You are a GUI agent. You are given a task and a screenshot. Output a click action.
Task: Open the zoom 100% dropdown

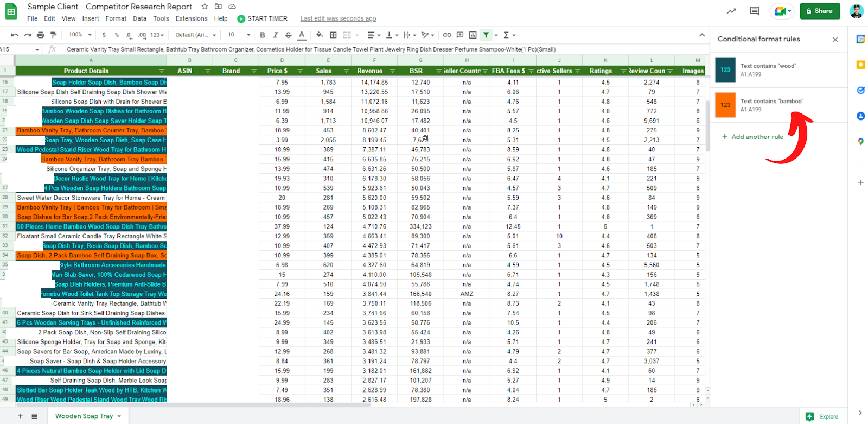coord(79,35)
